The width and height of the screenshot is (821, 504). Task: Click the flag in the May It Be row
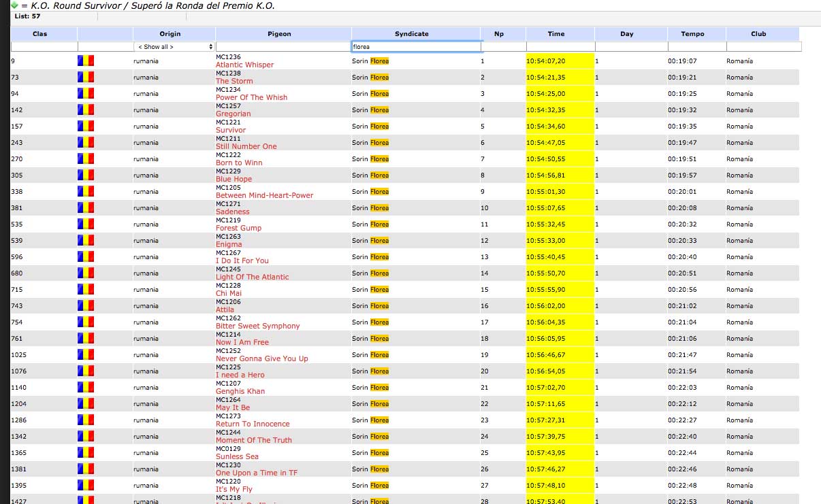click(86, 403)
